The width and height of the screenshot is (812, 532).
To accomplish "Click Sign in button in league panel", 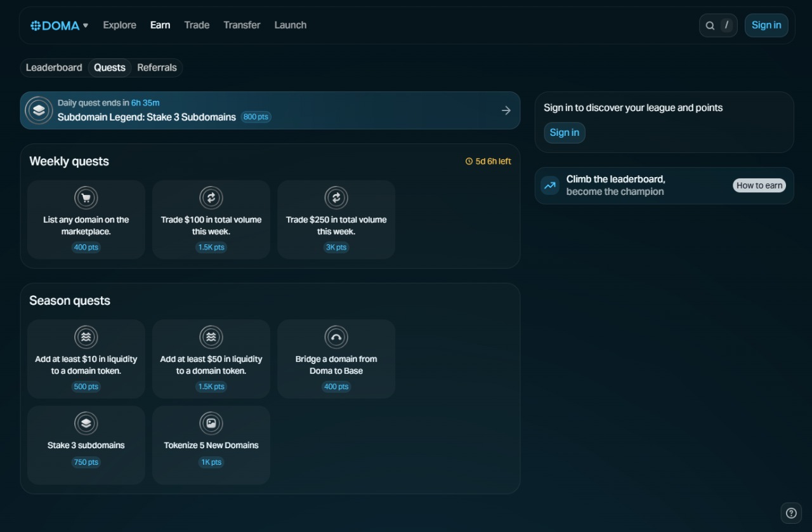I will coord(565,133).
